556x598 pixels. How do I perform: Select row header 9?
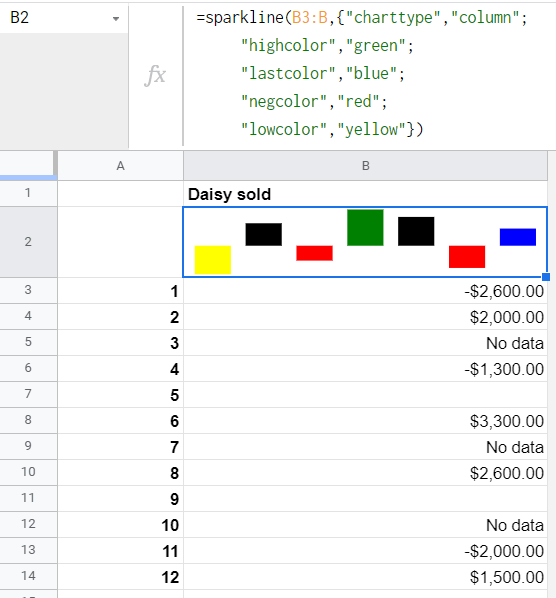[x=28, y=446]
